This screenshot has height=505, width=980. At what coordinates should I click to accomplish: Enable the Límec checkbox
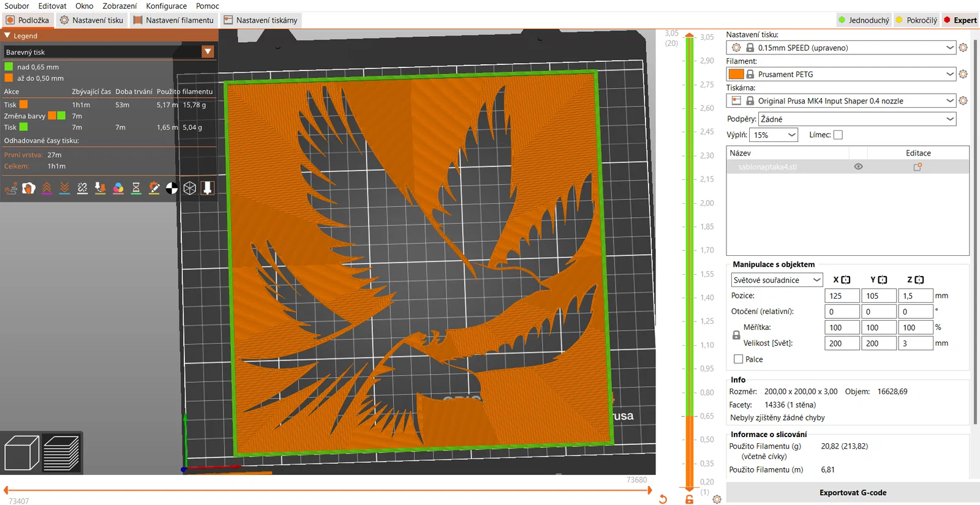838,135
